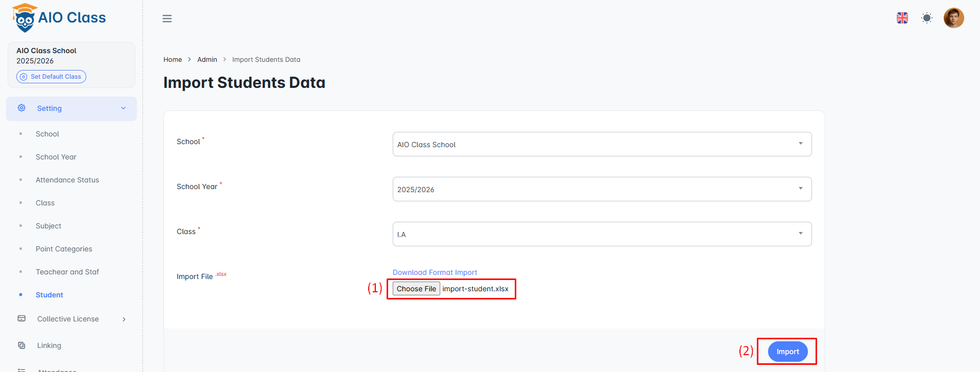This screenshot has width=980, height=372.
Task: Toggle the light/dark theme sun icon
Action: (927, 18)
